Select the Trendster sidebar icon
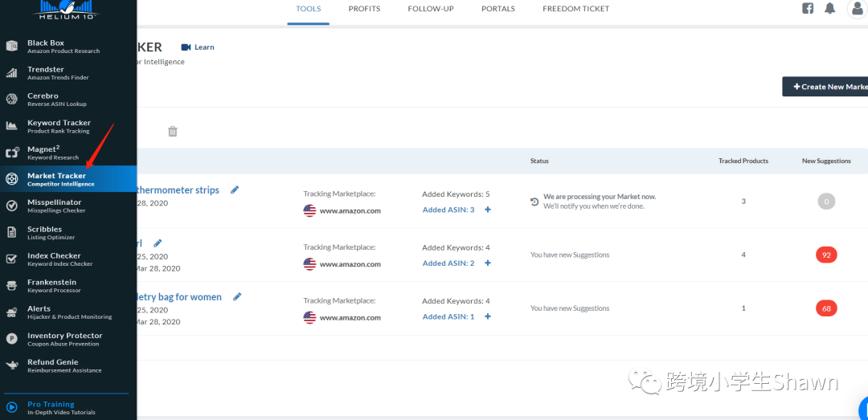The width and height of the screenshot is (868, 420). tap(12, 73)
